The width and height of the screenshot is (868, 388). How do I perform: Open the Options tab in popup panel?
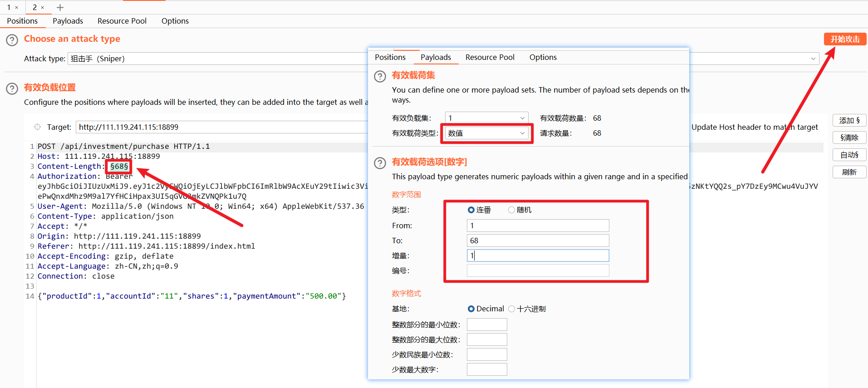click(x=543, y=57)
